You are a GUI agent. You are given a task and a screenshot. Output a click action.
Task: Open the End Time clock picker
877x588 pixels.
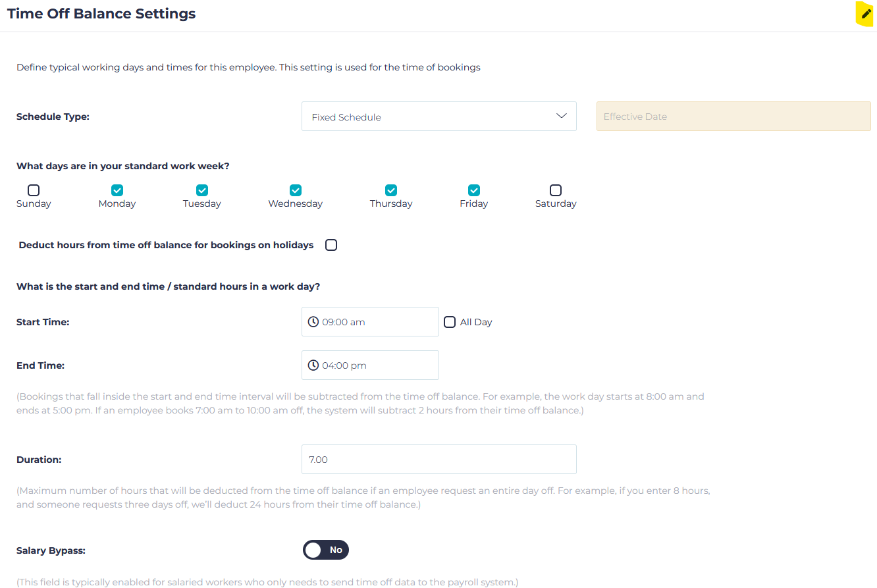[313, 365]
